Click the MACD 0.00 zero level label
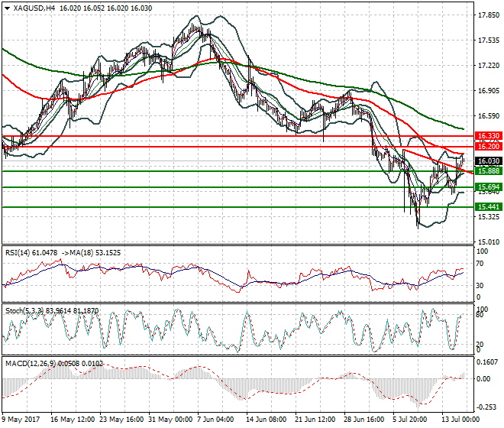This screenshot has width=504, height=428. click(x=483, y=379)
